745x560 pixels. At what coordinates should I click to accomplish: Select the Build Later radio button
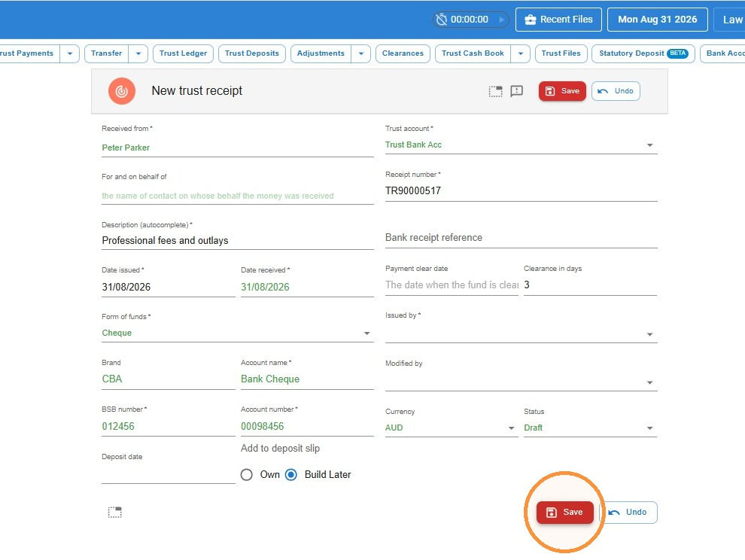click(291, 474)
